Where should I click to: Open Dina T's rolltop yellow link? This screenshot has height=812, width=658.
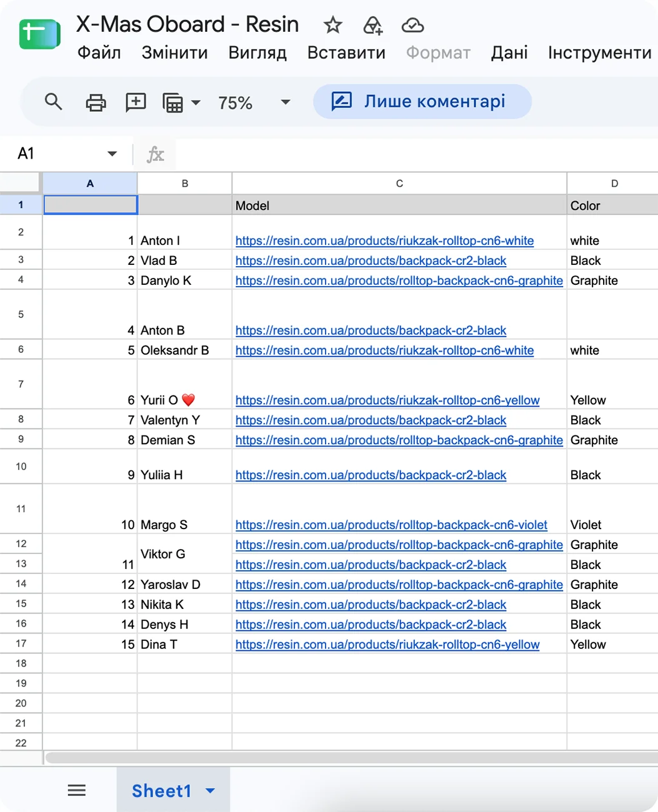coord(387,645)
